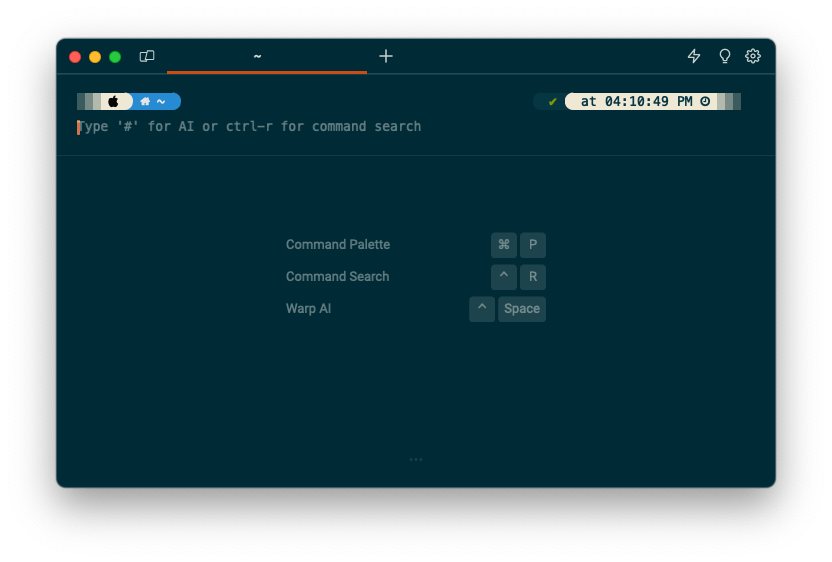The image size is (832, 562).
Task: Open the settings gear icon
Action: 753,56
